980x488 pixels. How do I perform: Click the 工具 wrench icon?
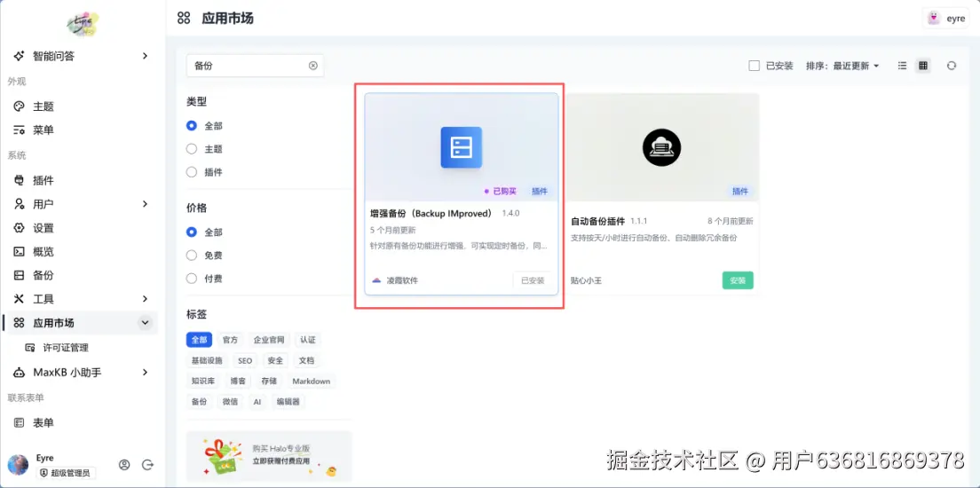click(20, 299)
